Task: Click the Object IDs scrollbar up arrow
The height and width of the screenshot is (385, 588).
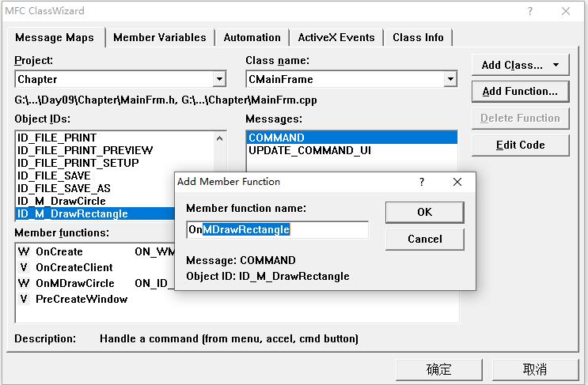Action: point(220,138)
